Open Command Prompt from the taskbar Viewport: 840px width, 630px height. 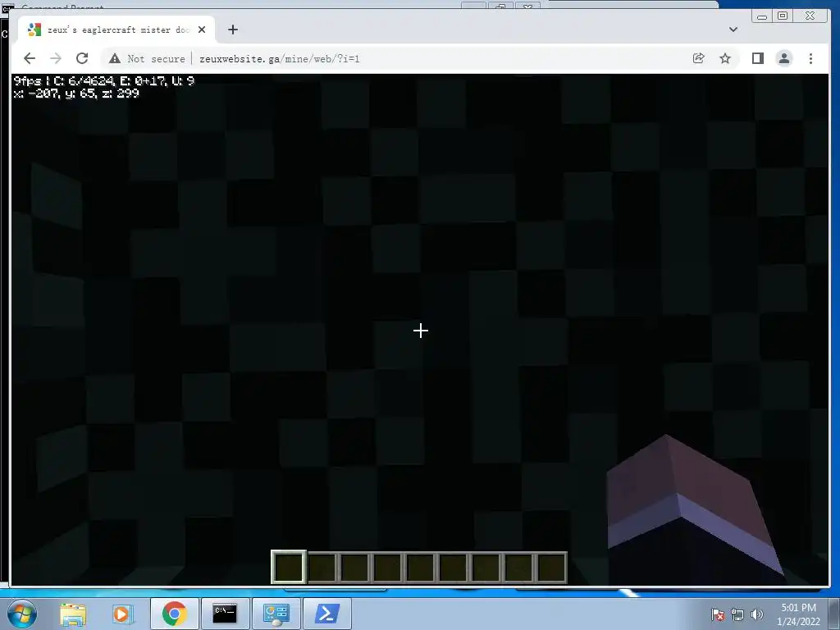click(225, 614)
